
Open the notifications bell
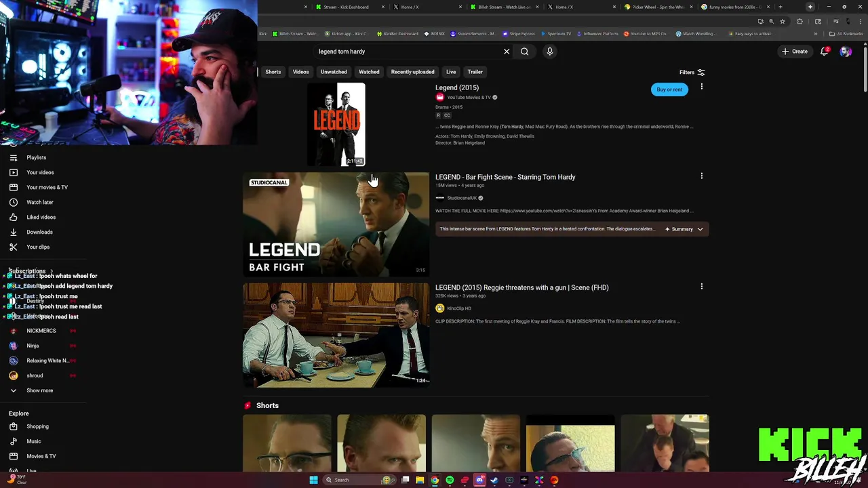[825, 52]
